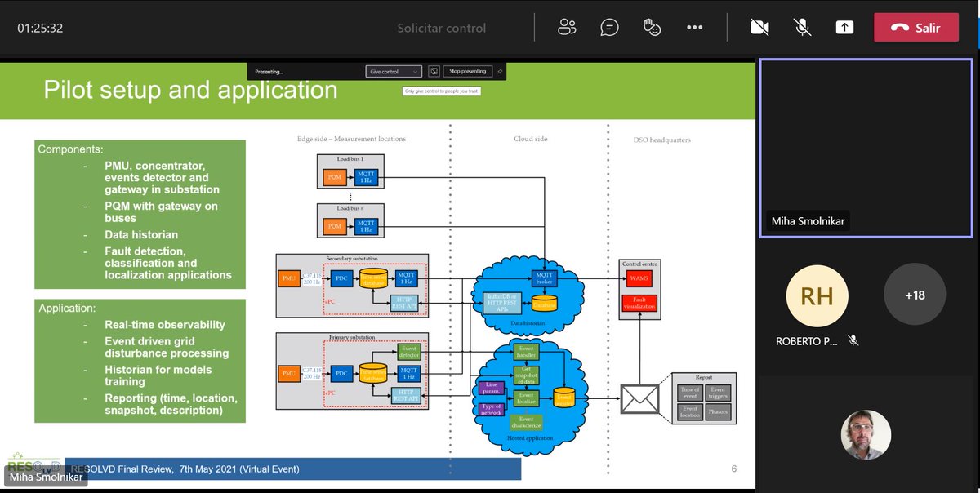The height and width of the screenshot is (493, 980).
Task: Select Solicitar control at the top
Action: (x=442, y=27)
